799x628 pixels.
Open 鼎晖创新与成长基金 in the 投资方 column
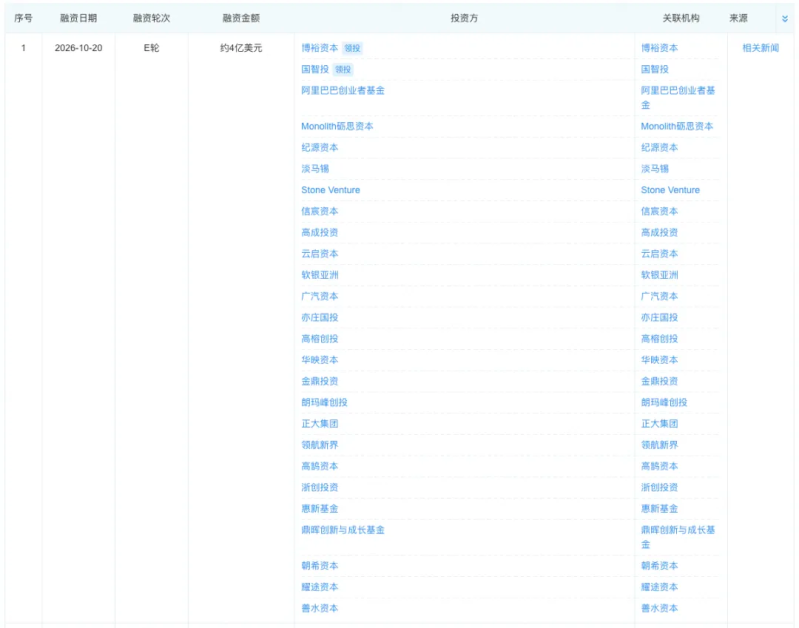[342, 530]
